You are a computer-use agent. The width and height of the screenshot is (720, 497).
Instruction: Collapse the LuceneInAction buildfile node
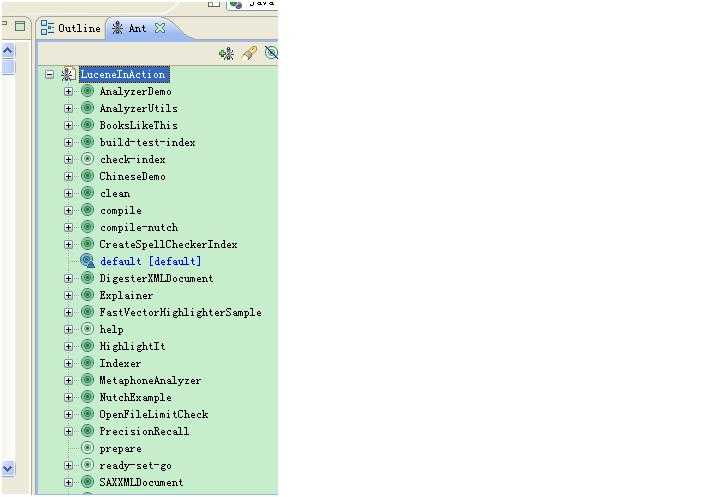50,74
